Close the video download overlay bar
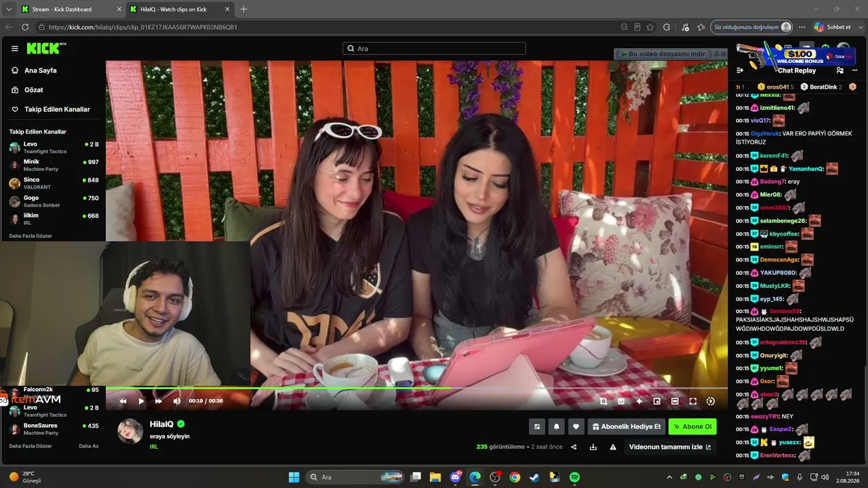The height and width of the screenshot is (488, 868). pyautogui.click(x=724, y=54)
